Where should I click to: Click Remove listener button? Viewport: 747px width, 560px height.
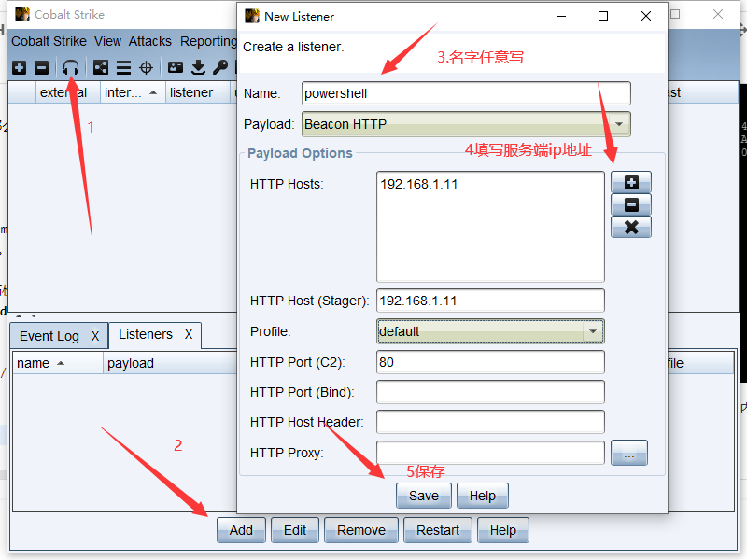(x=361, y=530)
